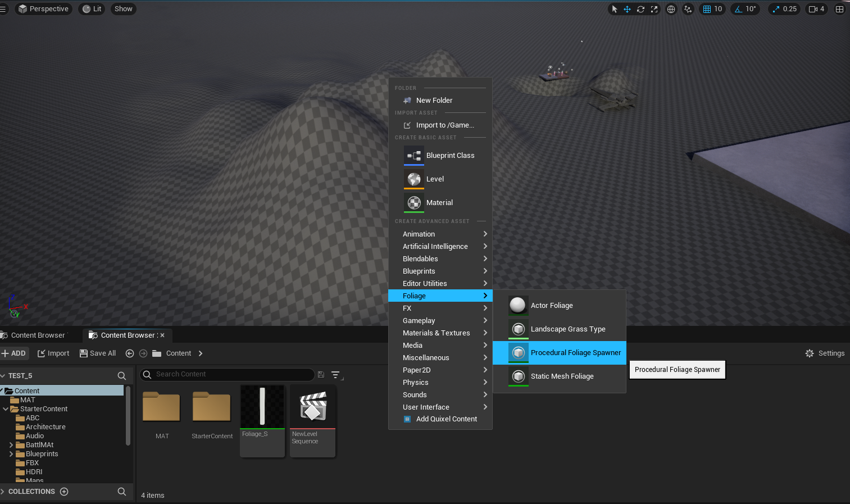Viewport: 850px width, 504px height.
Task: Create a Blueprint Class asset
Action: [440, 156]
